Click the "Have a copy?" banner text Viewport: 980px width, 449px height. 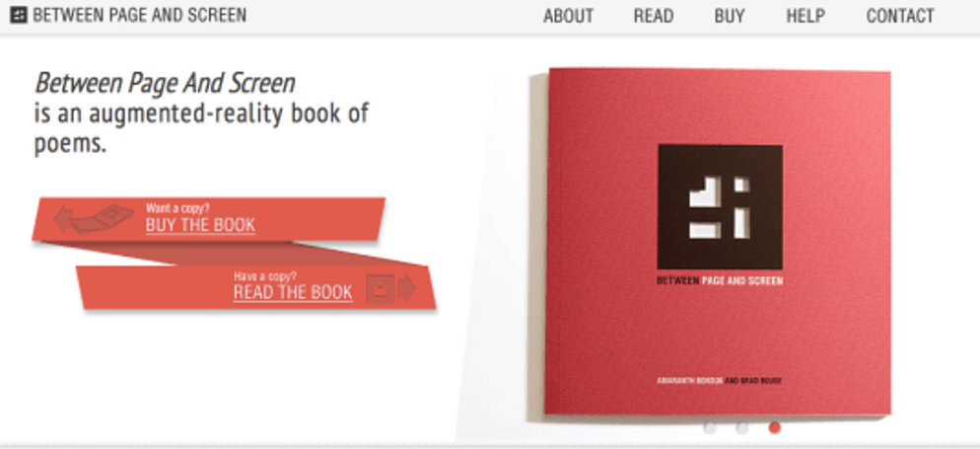pos(265,275)
